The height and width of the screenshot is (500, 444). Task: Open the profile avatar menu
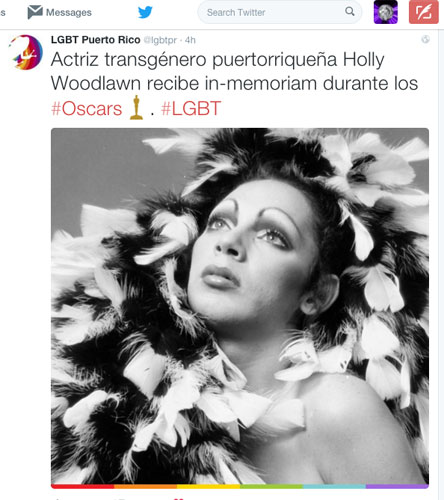tap(386, 12)
